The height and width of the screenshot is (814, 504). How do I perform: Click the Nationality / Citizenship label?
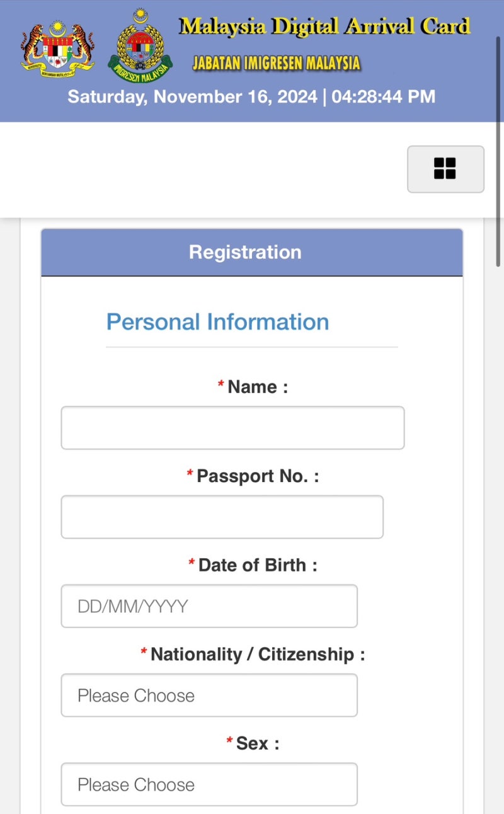tap(258, 654)
